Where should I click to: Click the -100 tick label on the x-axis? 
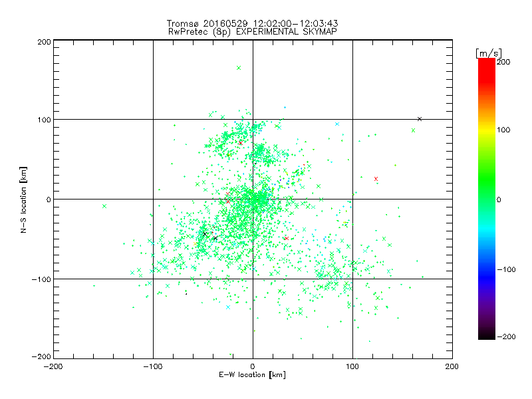(x=153, y=366)
